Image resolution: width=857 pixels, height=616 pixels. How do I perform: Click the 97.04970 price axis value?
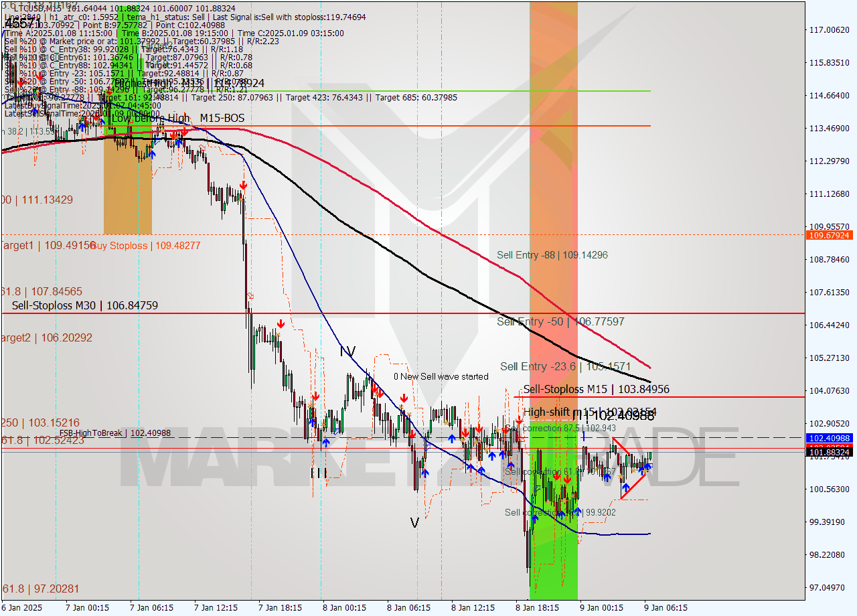[829, 587]
